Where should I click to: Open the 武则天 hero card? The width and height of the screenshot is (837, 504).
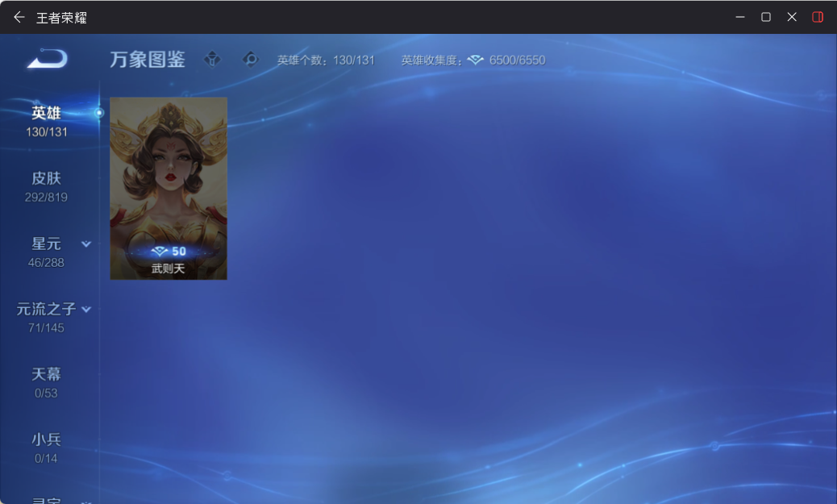[169, 189]
